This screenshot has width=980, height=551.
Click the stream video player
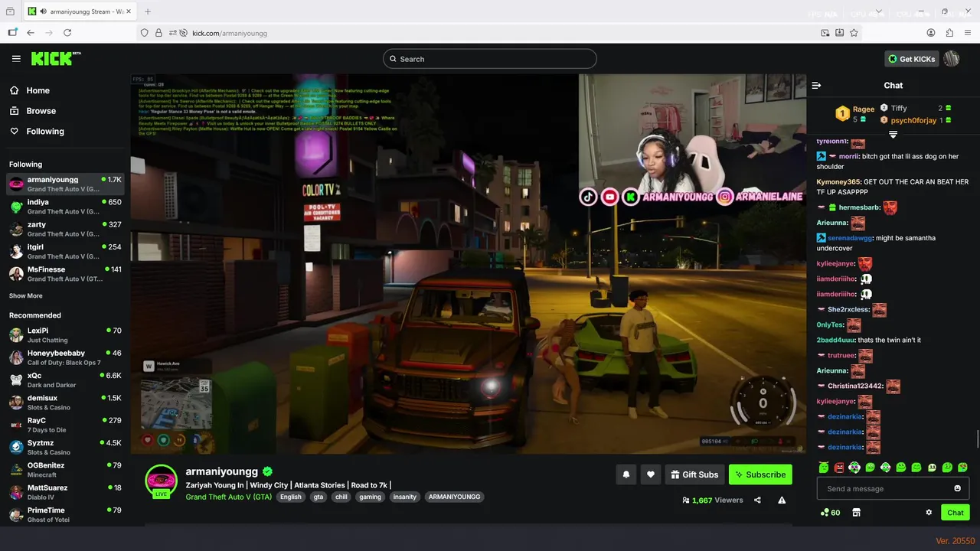(468, 263)
